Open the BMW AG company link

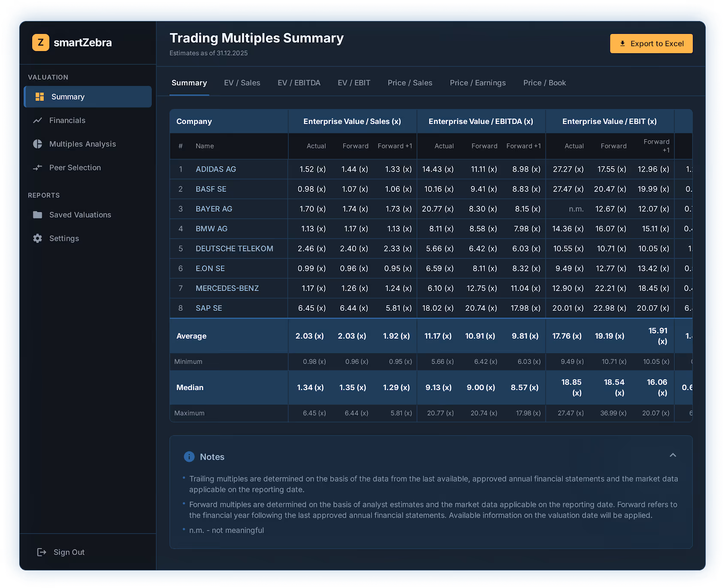211,229
